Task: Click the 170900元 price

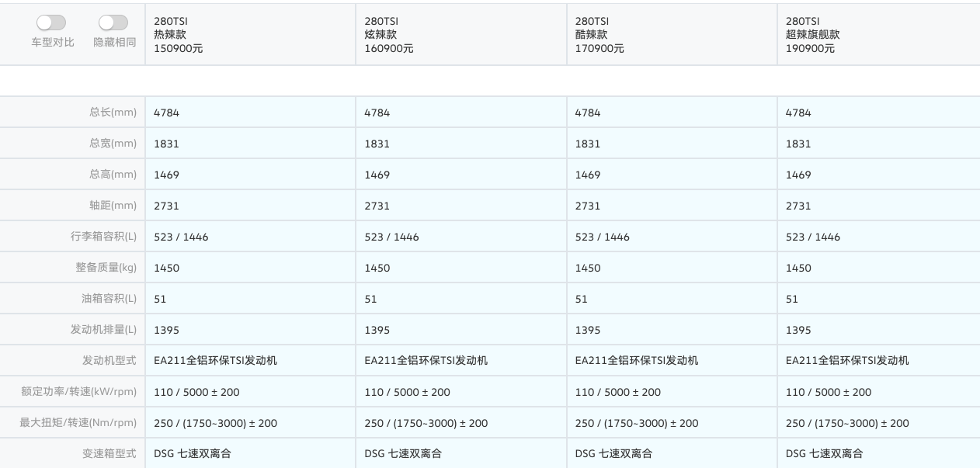Action: pyautogui.click(x=599, y=48)
